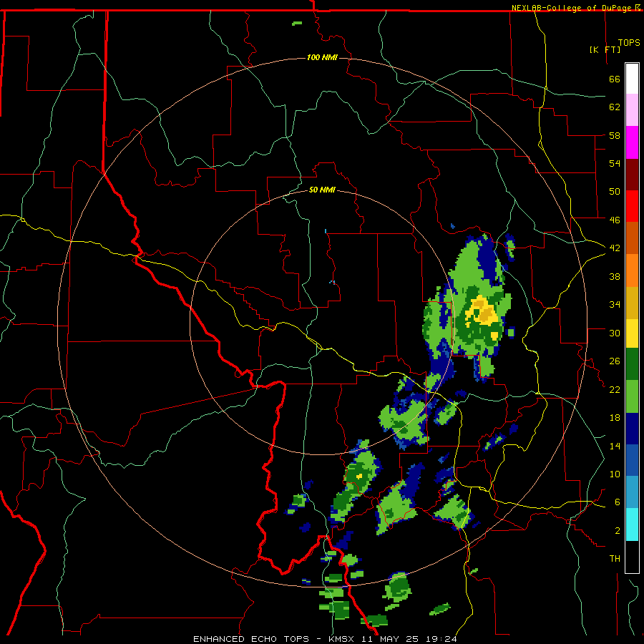
Task: Click the large yellow-orange storm core echo
Action: [482, 312]
